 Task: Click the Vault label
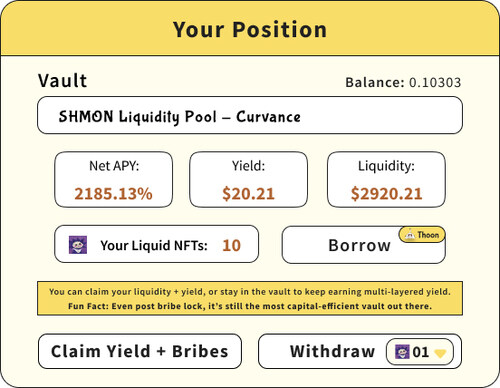tap(62, 80)
